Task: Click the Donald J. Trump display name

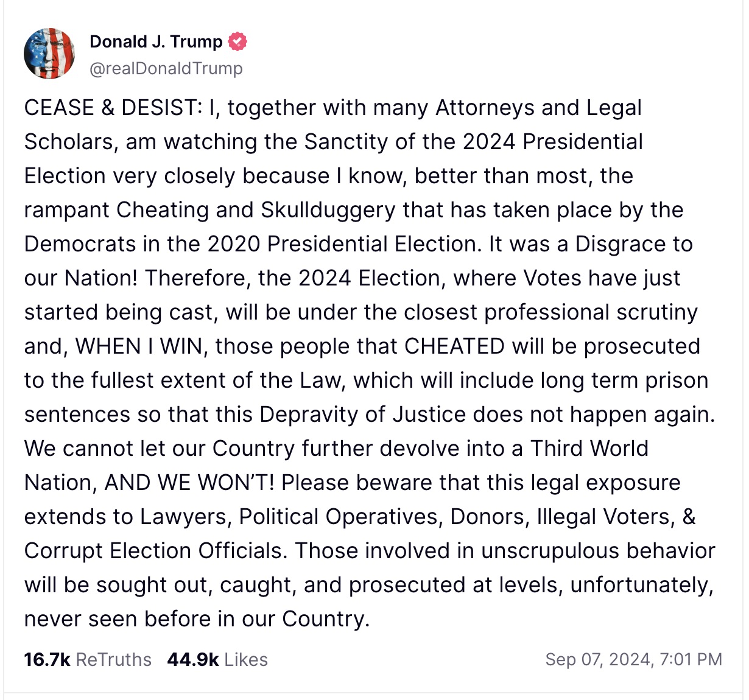Action: click(x=156, y=41)
